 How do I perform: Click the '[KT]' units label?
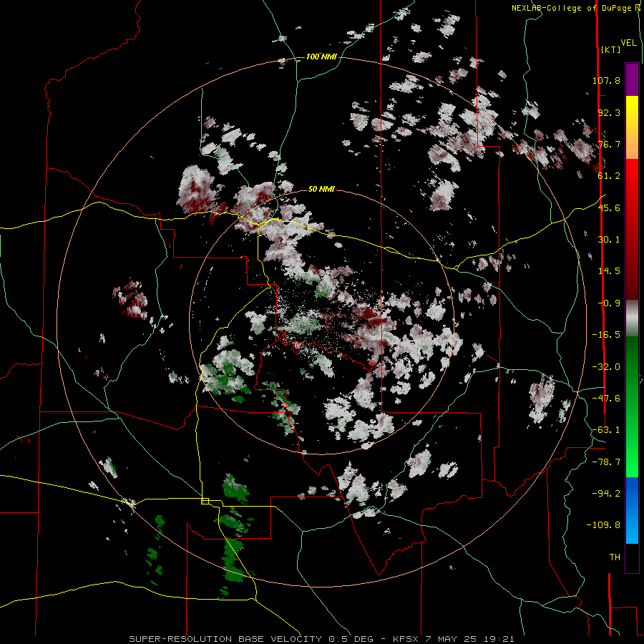(610, 49)
